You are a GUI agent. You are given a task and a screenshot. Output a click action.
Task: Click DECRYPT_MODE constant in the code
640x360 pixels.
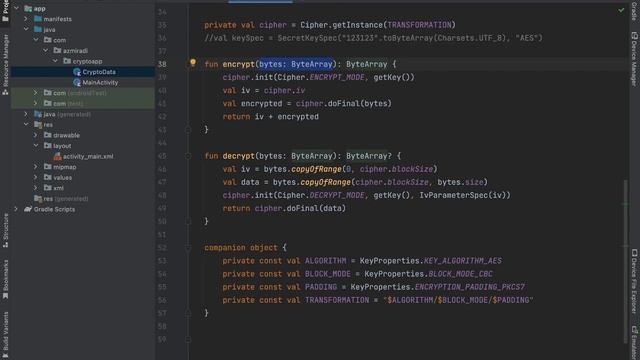337,195
